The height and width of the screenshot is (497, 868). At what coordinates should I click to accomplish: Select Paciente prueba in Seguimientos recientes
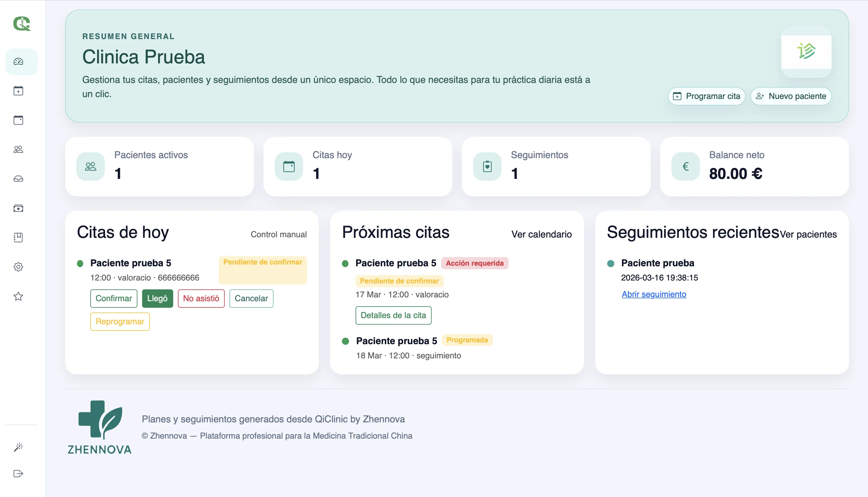(658, 263)
